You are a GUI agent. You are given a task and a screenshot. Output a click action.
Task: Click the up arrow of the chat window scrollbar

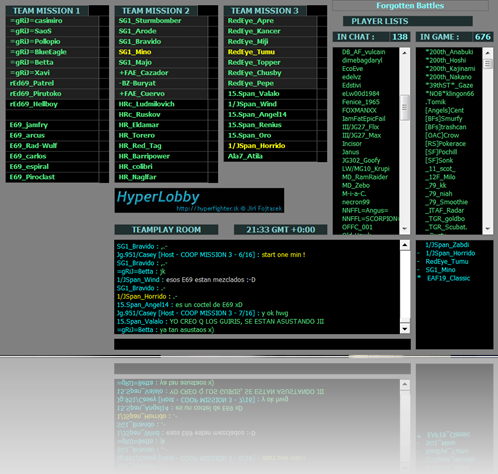pos(405,245)
